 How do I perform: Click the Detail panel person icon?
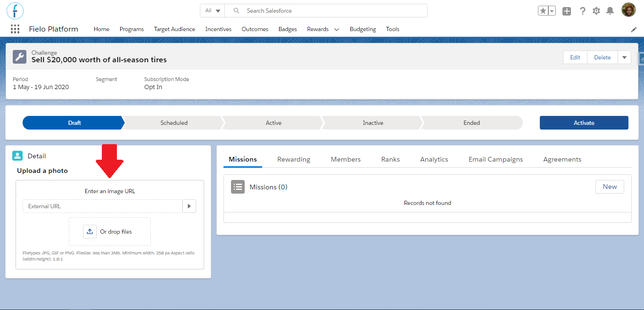pos(17,156)
